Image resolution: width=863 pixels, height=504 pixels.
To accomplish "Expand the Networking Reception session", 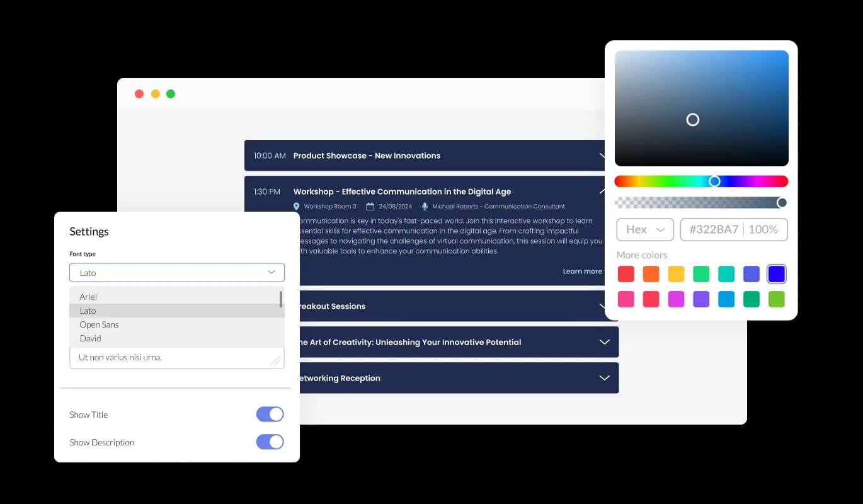I will pyautogui.click(x=604, y=378).
